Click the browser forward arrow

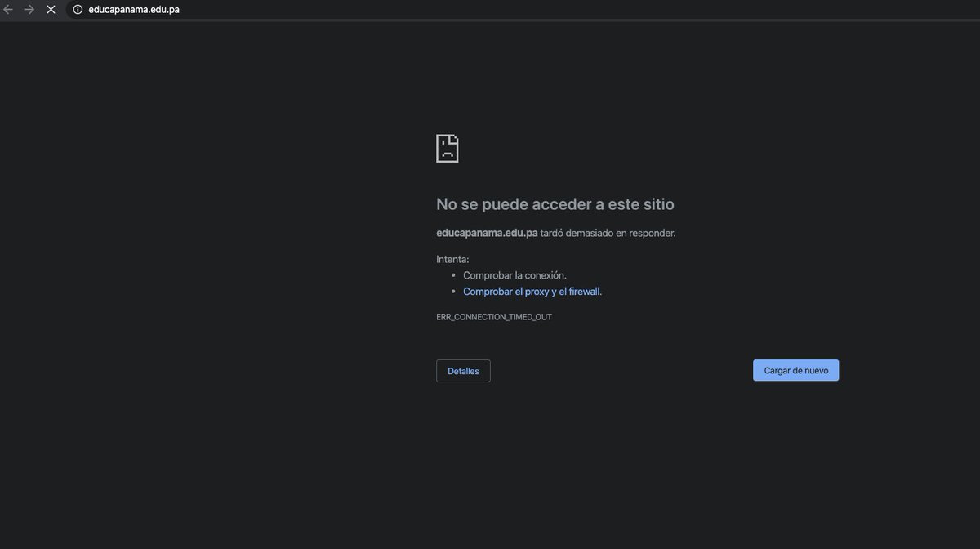click(29, 10)
